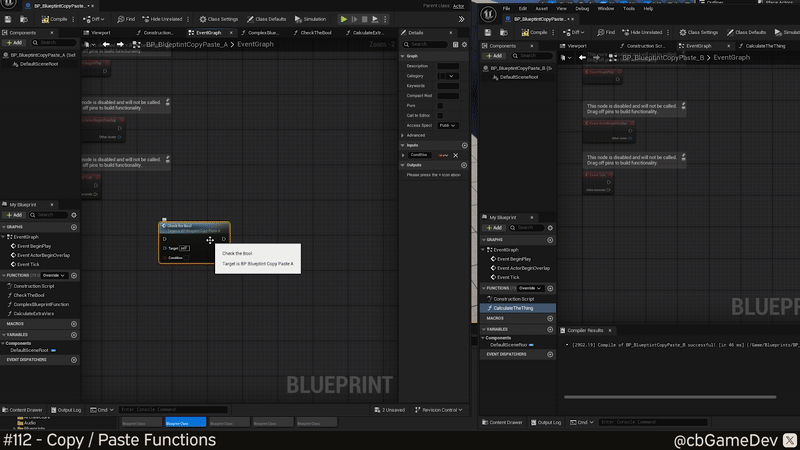Open Access Specifier dropdown
The width and height of the screenshot is (800, 450).
pyautogui.click(x=447, y=126)
